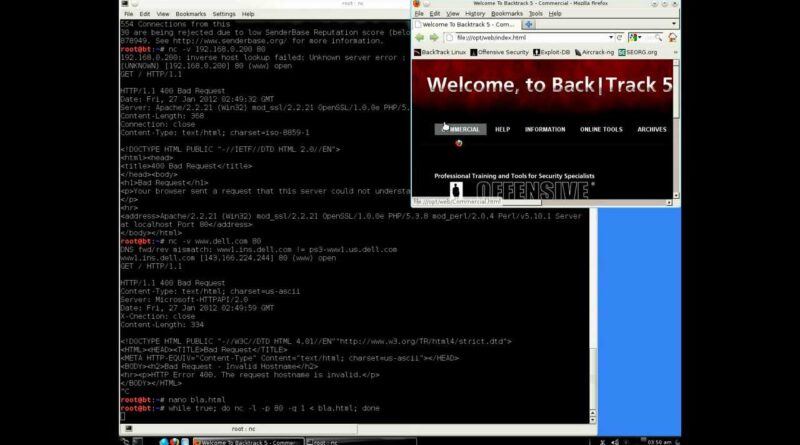Click Firefox vertical scrollbar down arrow
800x445 pixels.
(x=676, y=195)
